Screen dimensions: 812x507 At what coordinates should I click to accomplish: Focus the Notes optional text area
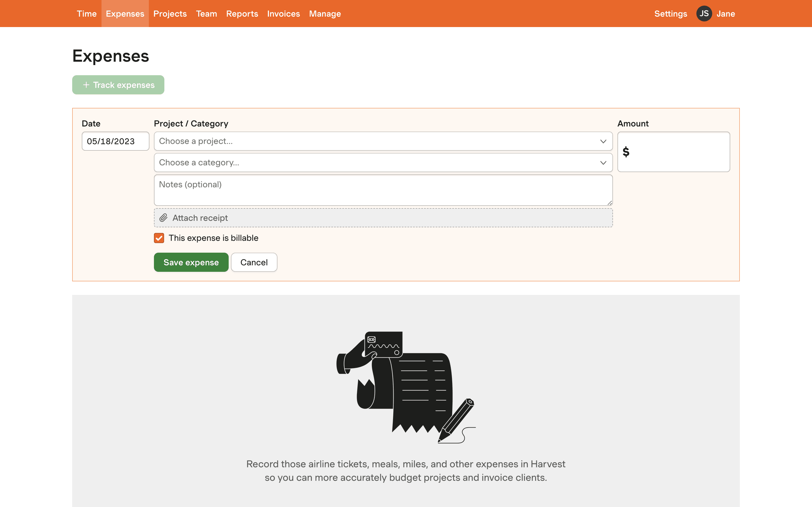click(x=383, y=190)
